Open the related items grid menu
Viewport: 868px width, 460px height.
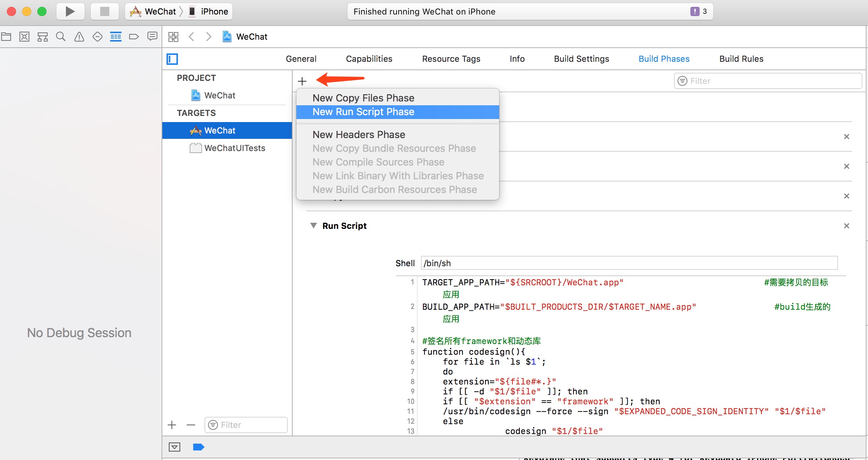pos(173,37)
